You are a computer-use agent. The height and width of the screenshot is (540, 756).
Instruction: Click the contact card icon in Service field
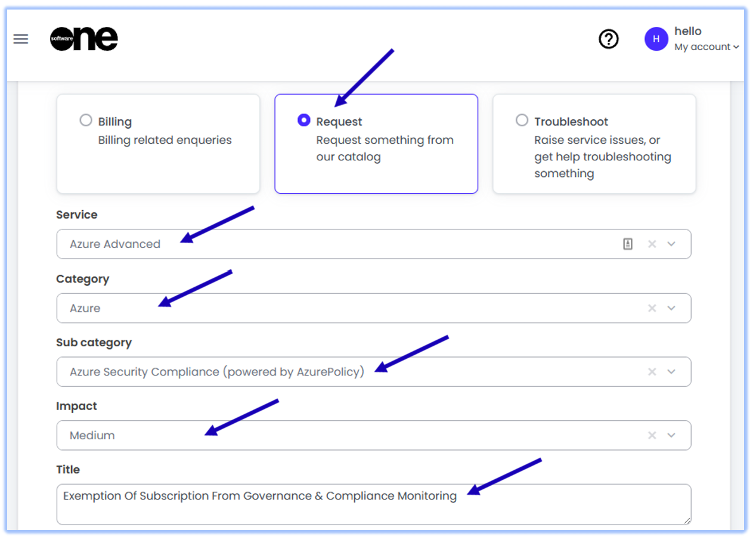point(628,244)
